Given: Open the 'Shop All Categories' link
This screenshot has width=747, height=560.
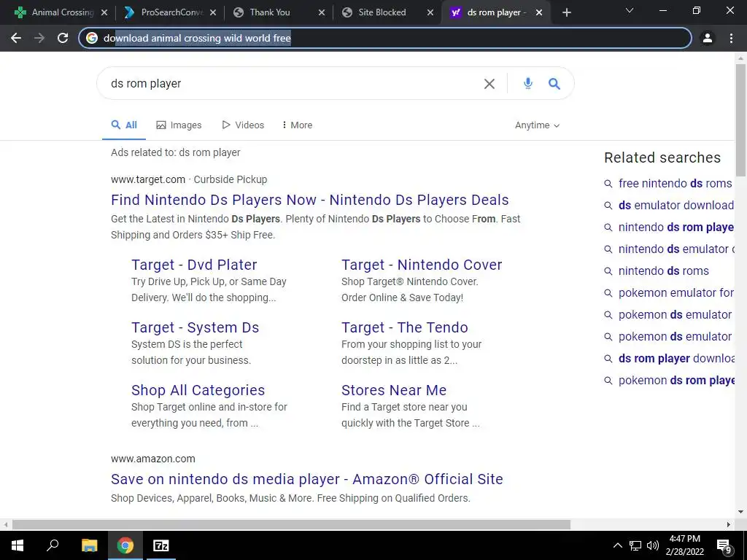Looking at the screenshot, I should coord(198,391).
